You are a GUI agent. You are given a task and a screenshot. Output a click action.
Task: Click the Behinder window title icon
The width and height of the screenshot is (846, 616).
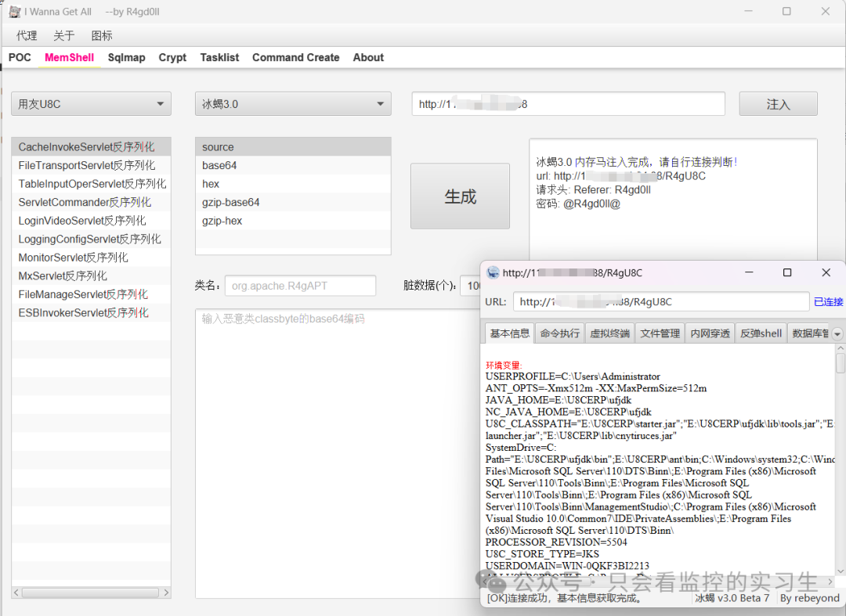tap(493, 272)
